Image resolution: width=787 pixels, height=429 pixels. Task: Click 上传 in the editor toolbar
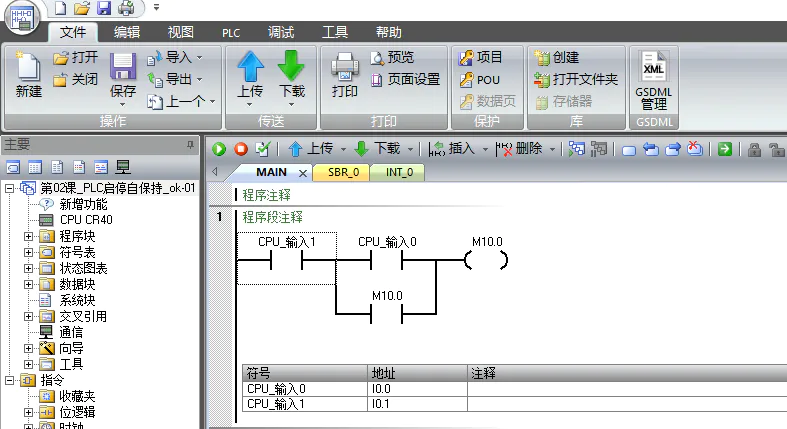pyautogui.click(x=311, y=149)
